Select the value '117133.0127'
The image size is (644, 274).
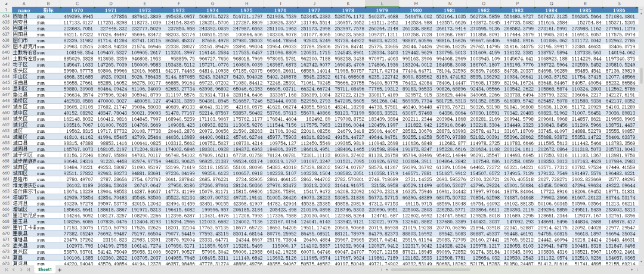pos(77,22)
